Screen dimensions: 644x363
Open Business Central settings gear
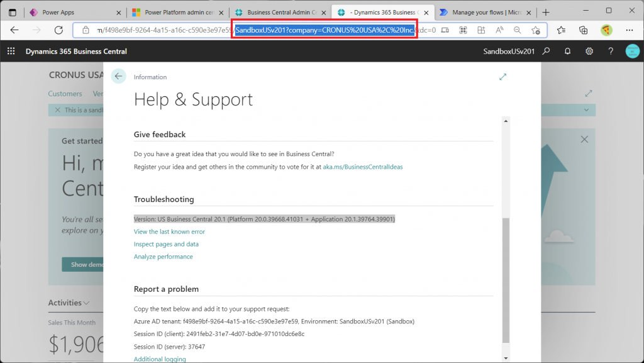(589, 52)
